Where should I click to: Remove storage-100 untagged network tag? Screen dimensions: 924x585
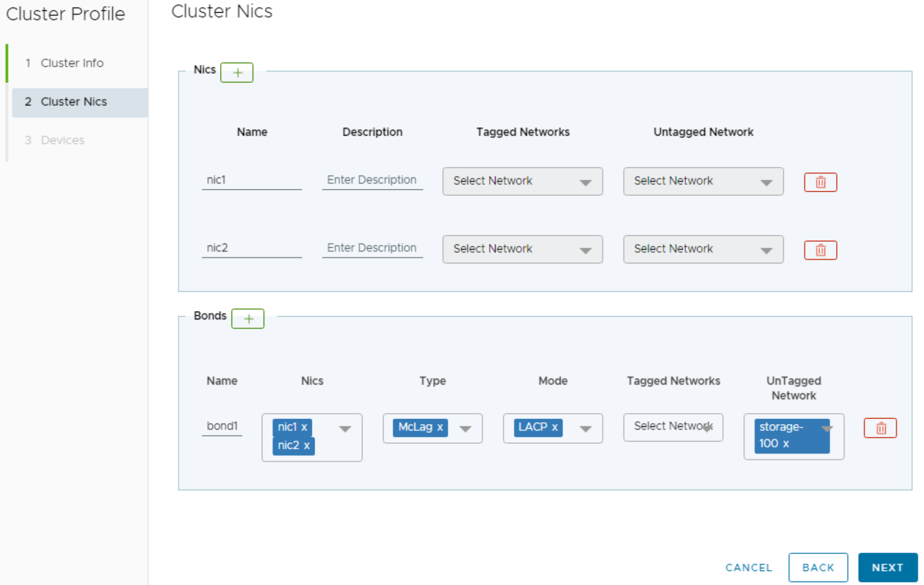click(786, 444)
